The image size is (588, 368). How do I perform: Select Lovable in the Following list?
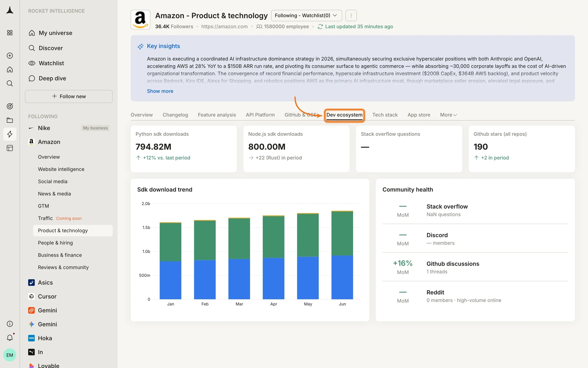(49, 365)
